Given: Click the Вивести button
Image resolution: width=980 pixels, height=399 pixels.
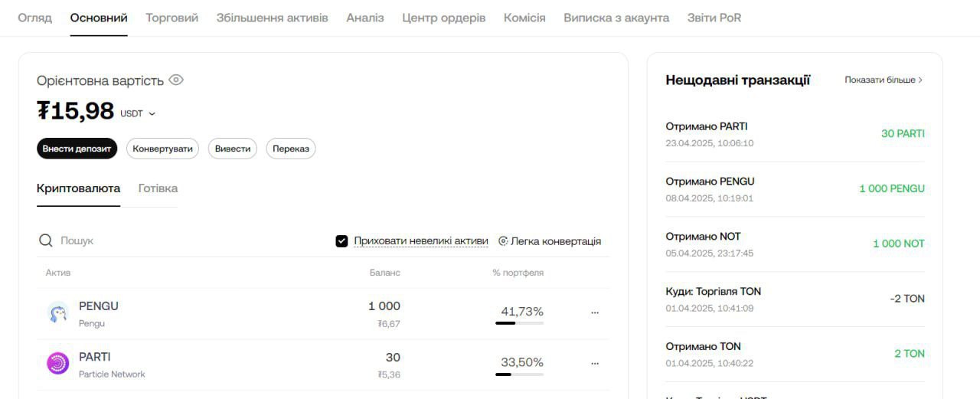Looking at the screenshot, I should coord(233,149).
